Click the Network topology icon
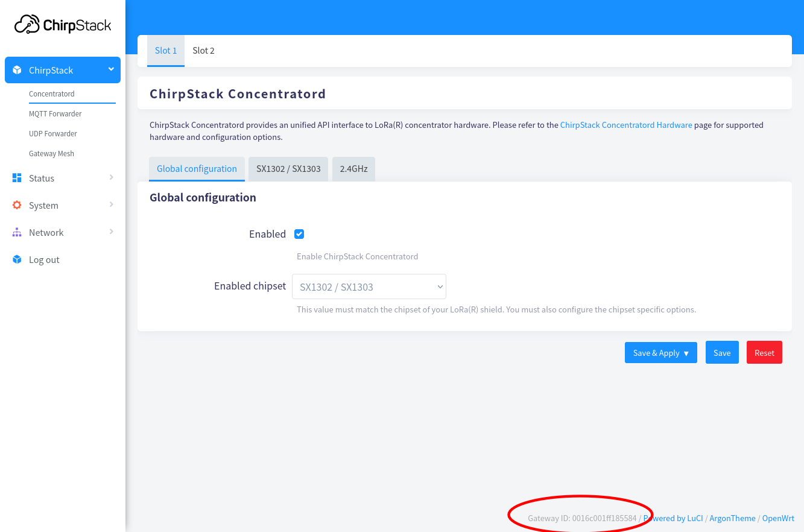This screenshot has height=532, width=804. click(x=17, y=232)
